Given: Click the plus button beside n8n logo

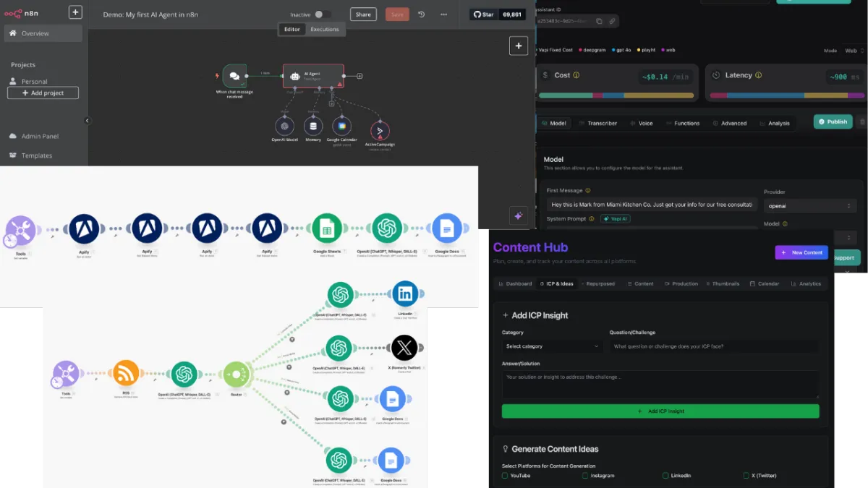Looking at the screenshot, I should point(75,12).
